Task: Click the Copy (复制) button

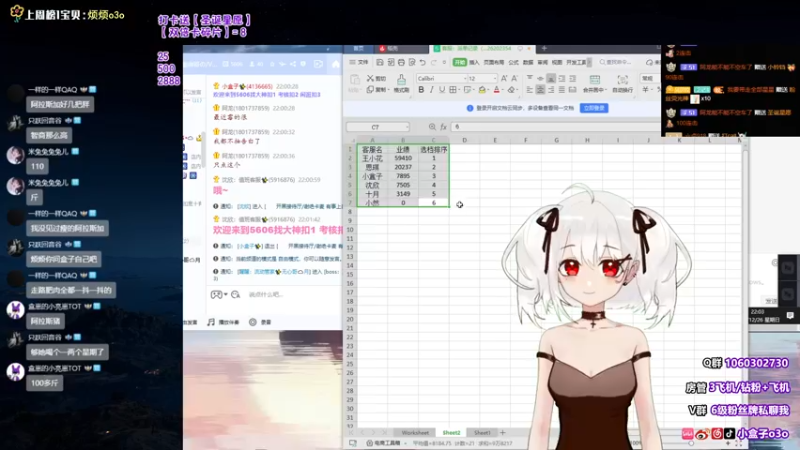Action: pyautogui.click(x=377, y=90)
